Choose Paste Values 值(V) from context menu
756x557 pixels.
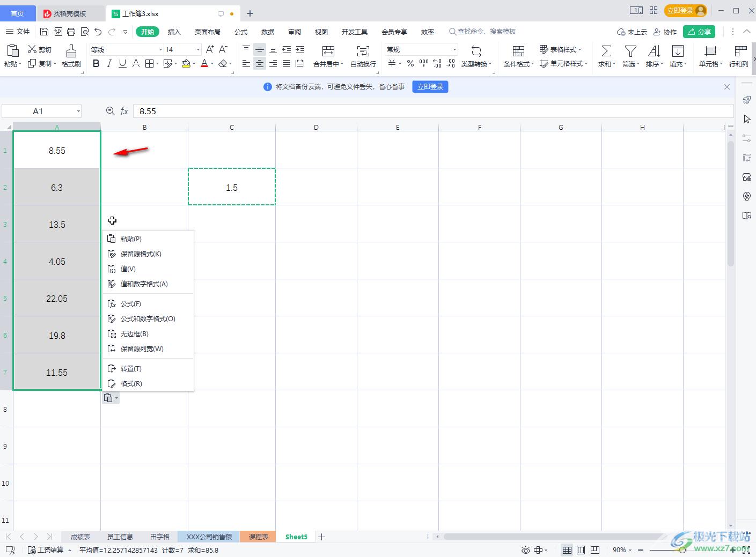click(148, 269)
